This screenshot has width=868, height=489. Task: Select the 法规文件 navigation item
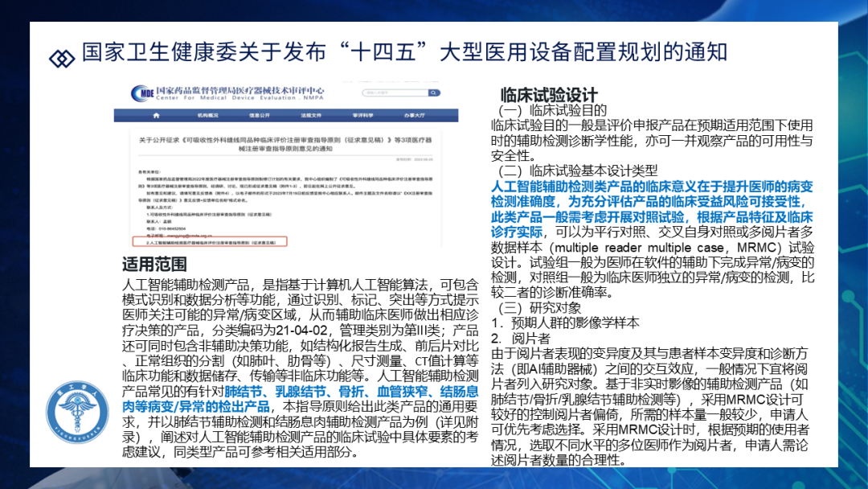click(311, 115)
